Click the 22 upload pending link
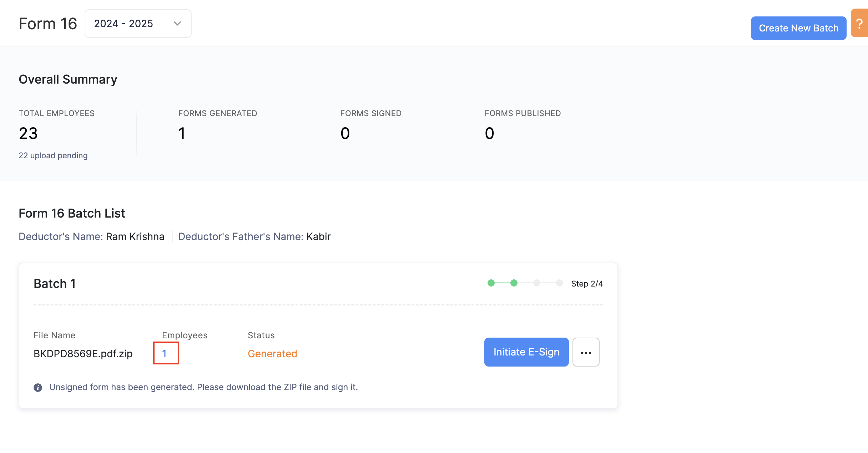Viewport: 868px width, 453px height. (53, 156)
